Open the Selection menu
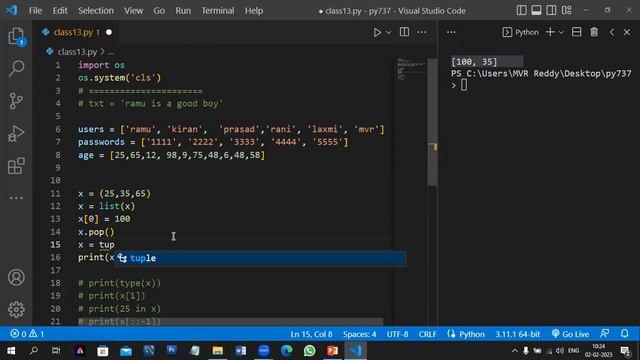 [96, 11]
